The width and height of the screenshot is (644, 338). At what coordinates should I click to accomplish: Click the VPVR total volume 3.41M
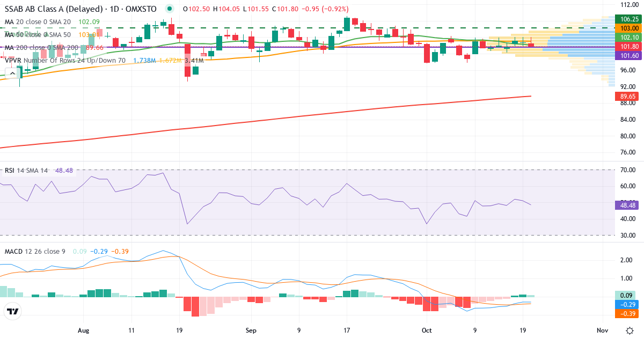pyautogui.click(x=194, y=61)
